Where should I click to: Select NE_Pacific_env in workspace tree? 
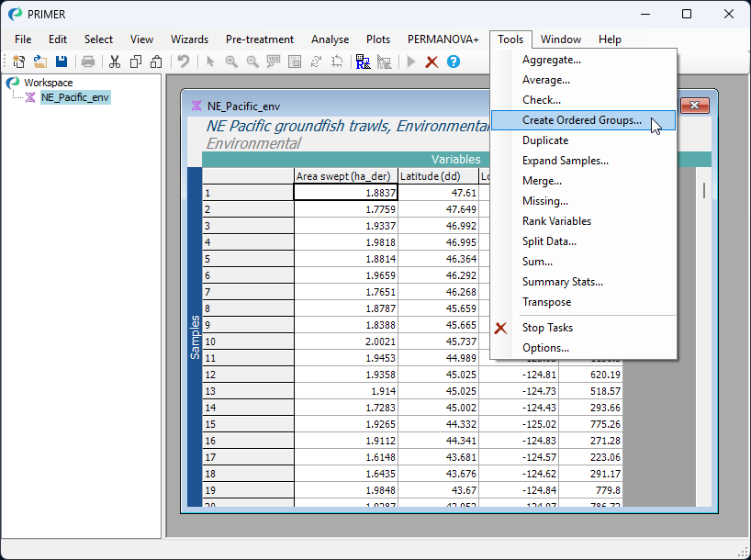74,97
